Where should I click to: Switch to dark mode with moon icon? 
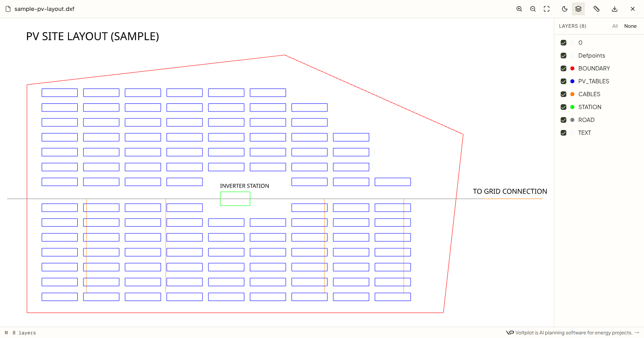tap(565, 9)
